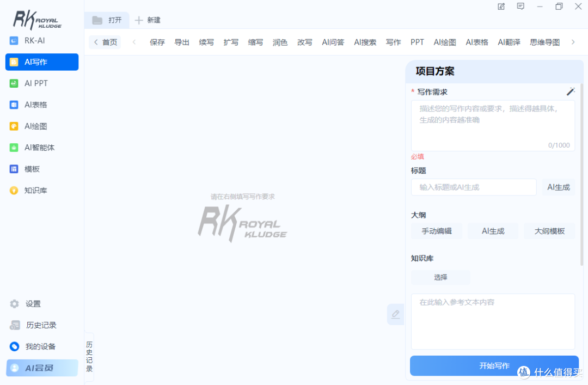Open 我的设备 icon in sidebar
The height and width of the screenshot is (385, 588).
[14, 346]
